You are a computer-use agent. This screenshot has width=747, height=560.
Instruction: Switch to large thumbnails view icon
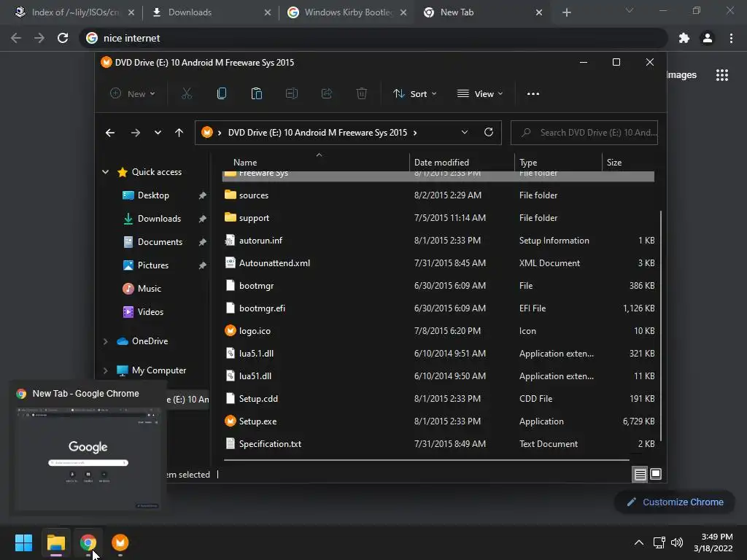pyautogui.click(x=656, y=474)
